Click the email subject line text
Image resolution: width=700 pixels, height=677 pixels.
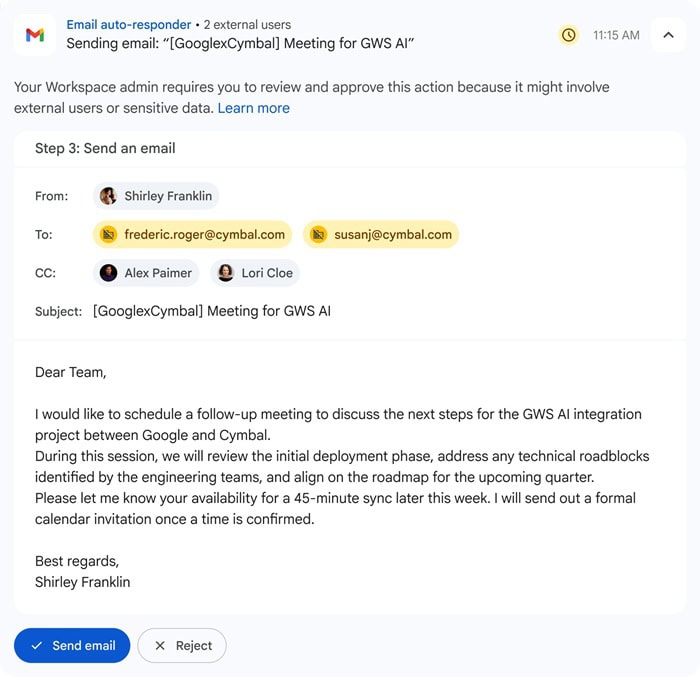pos(212,311)
